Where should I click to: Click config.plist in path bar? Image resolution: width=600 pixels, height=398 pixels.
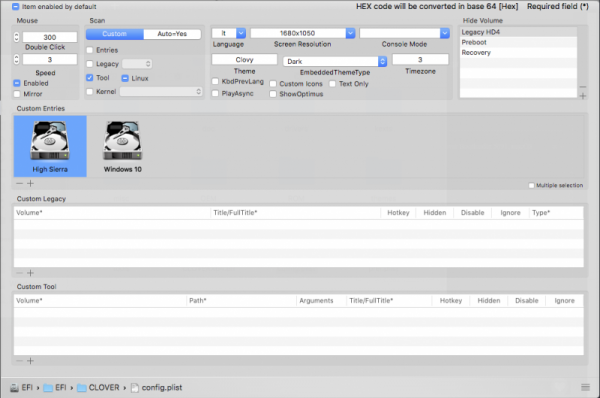157,388
